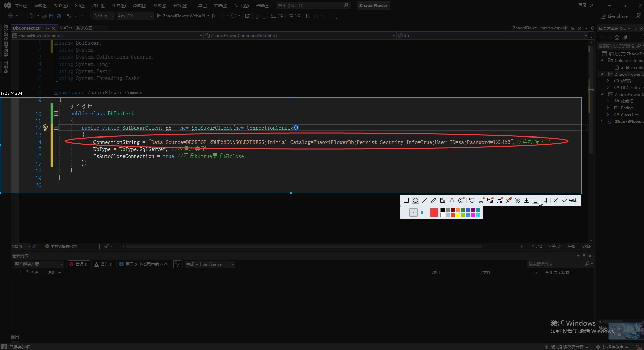Select the rectangle annotation tool

[406, 200]
